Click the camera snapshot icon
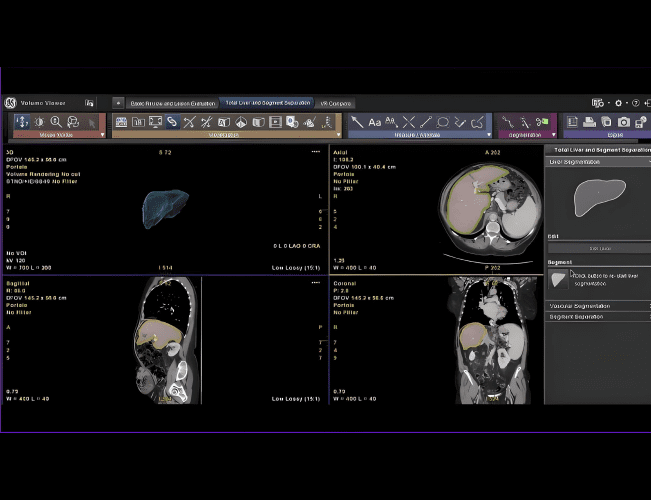 pyautogui.click(x=624, y=122)
